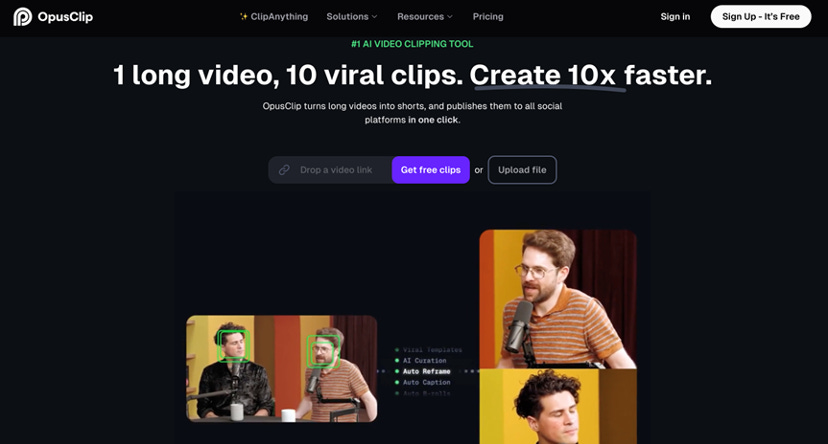Select the Auto Reframe feature label
The height and width of the screenshot is (444, 828).
tap(426, 371)
